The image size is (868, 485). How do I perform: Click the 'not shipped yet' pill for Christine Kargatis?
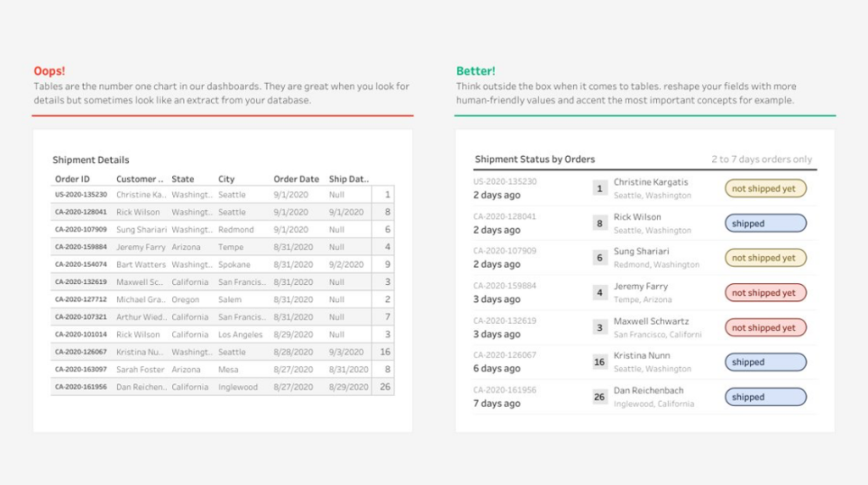click(x=765, y=188)
